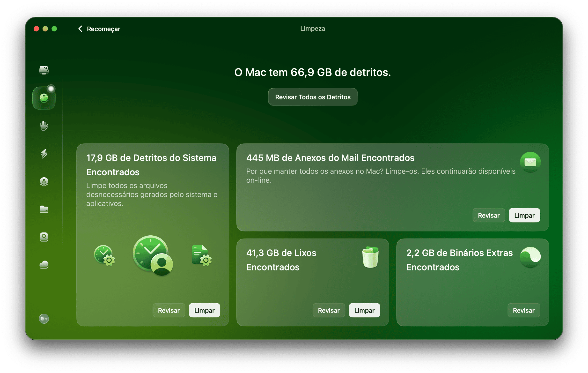The width and height of the screenshot is (588, 373).
Task: Click the trash bin icon on Lixos card
Action: tap(370, 258)
